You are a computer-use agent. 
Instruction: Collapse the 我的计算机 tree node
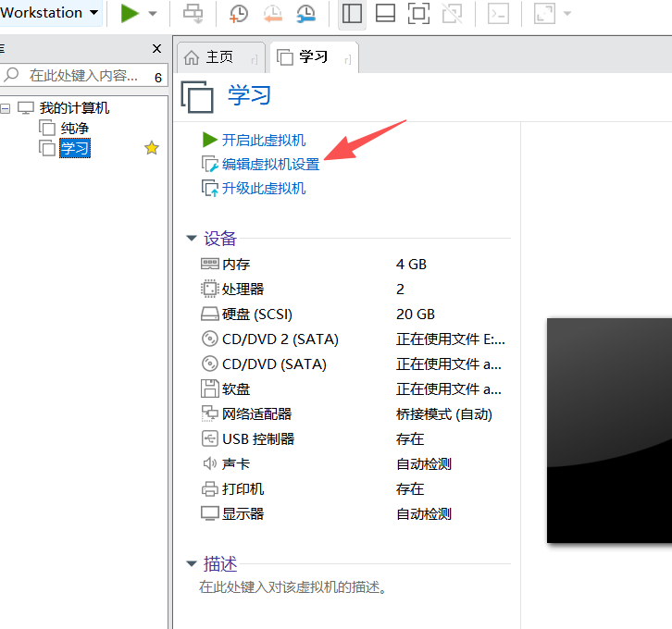coord(6,108)
